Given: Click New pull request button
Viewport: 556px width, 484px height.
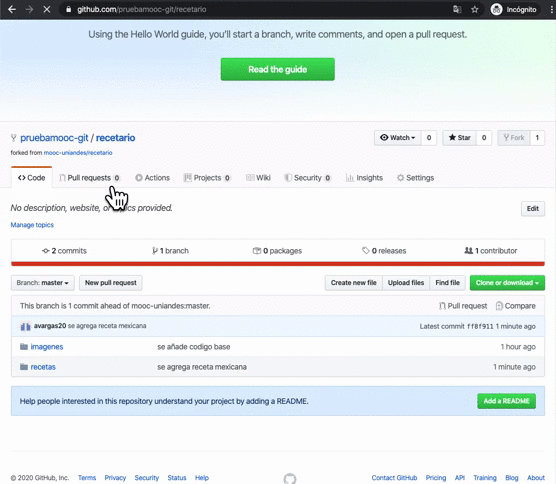Looking at the screenshot, I should (111, 283).
